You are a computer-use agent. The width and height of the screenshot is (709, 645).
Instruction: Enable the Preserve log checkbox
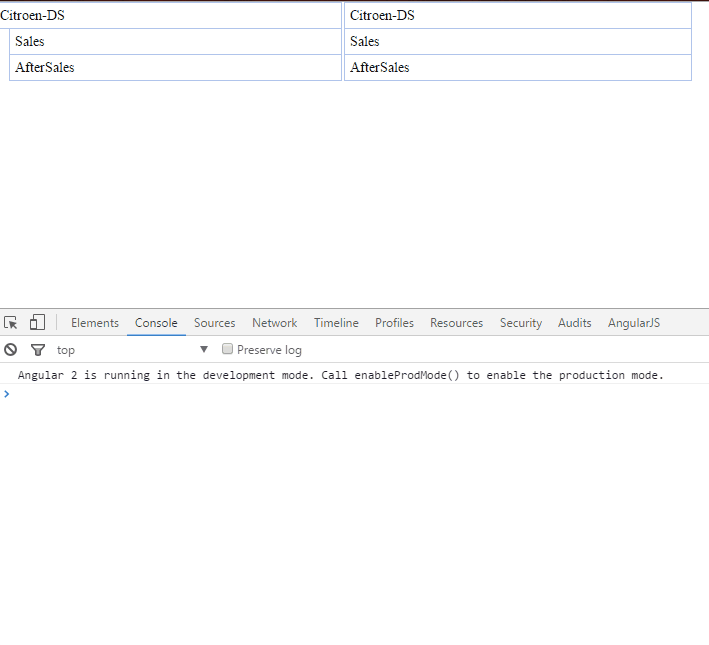point(227,349)
